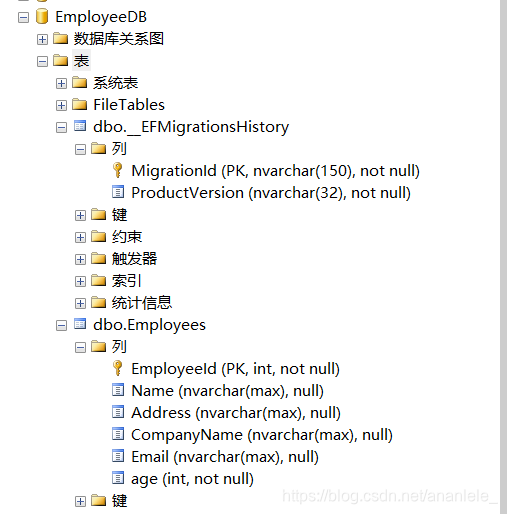Select ProductVersion (nvarchar(32), not null)
This screenshot has width=507, height=514.
[x=271, y=193]
